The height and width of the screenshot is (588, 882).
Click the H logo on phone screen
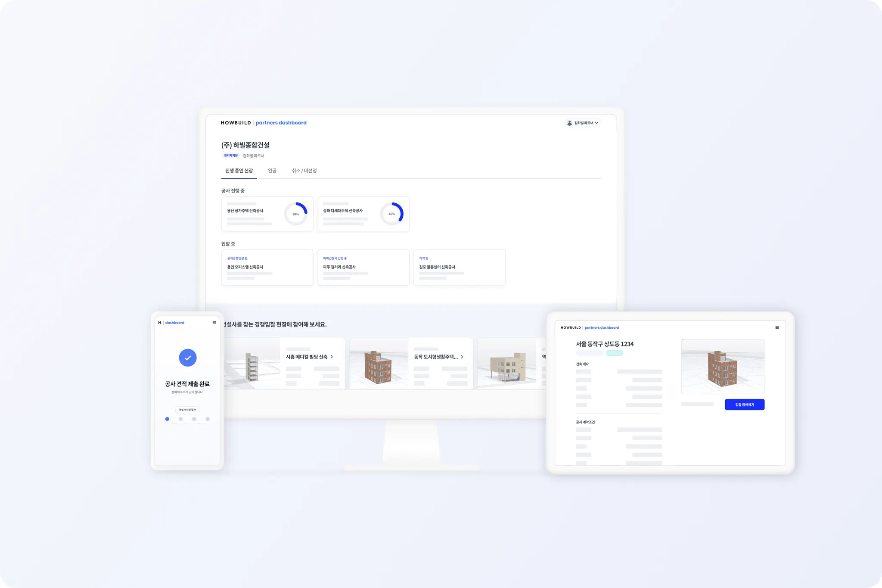coord(160,323)
